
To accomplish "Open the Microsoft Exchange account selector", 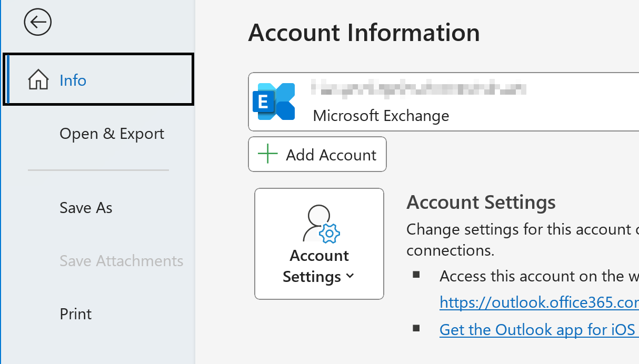I will pos(444,102).
